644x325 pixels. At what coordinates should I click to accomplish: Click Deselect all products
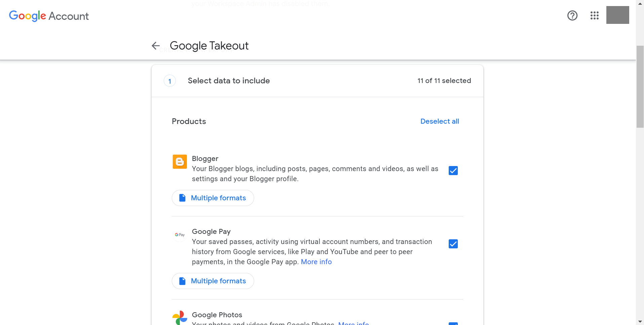click(x=440, y=121)
